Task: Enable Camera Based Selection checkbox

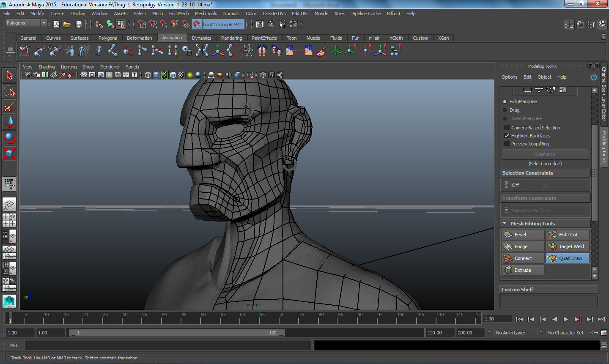Action: coord(507,128)
